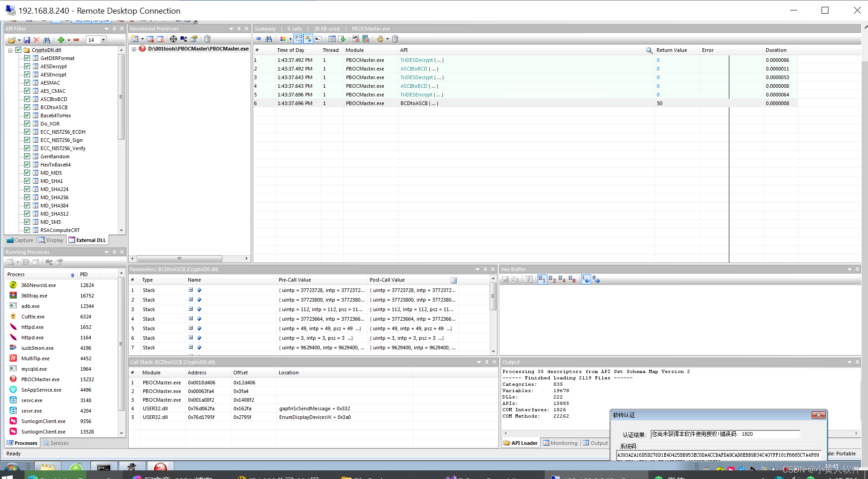This screenshot has width=868, height=479.
Task: Switch to the Display tab
Action: [51, 240]
